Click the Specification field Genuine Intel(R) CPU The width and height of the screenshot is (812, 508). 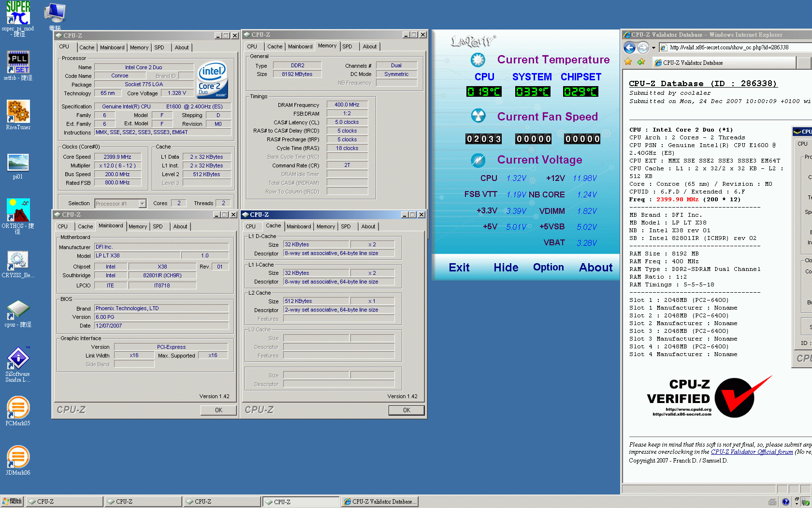(x=162, y=106)
